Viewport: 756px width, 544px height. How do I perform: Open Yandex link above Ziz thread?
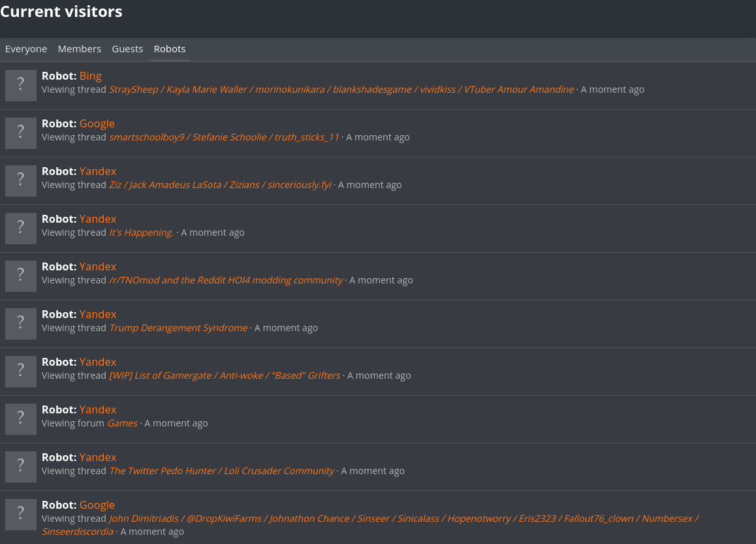(98, 171)
